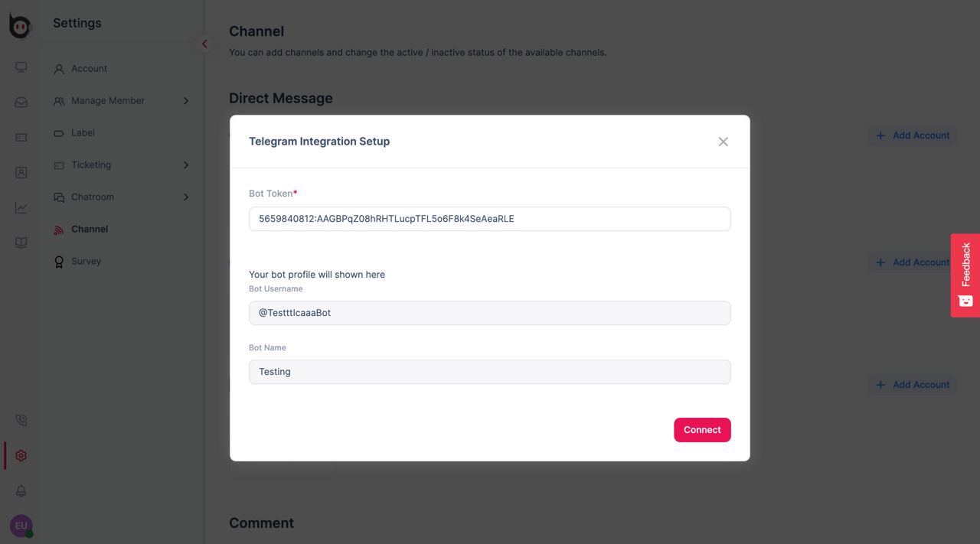Collapse the Settings sidebar with red chevron
980x544 pixels.
tap(204, 44)
